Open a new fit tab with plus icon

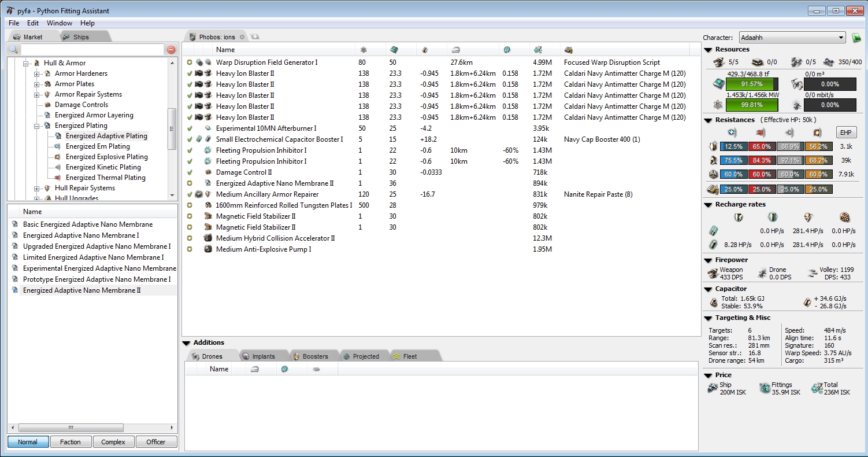pyautogui.click(x=255, y=37)
